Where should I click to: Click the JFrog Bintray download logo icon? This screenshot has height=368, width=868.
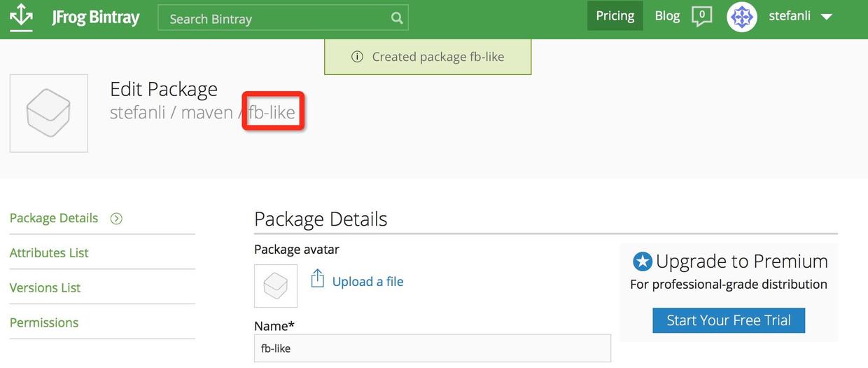pyautogui.click(x=22, y=17)
